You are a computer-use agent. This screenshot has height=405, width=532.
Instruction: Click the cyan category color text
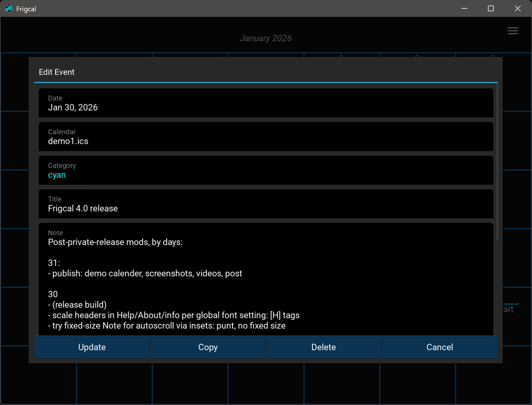[x=57, y=175]
